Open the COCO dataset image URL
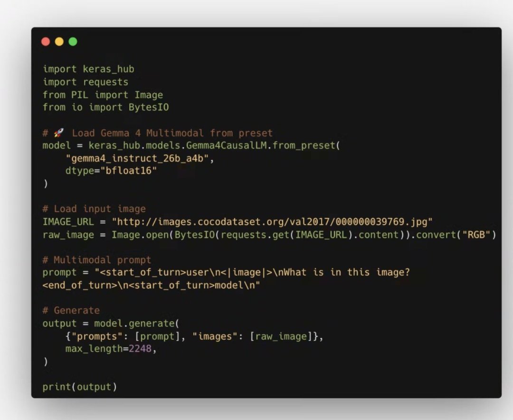 click(x=272, y=221)
